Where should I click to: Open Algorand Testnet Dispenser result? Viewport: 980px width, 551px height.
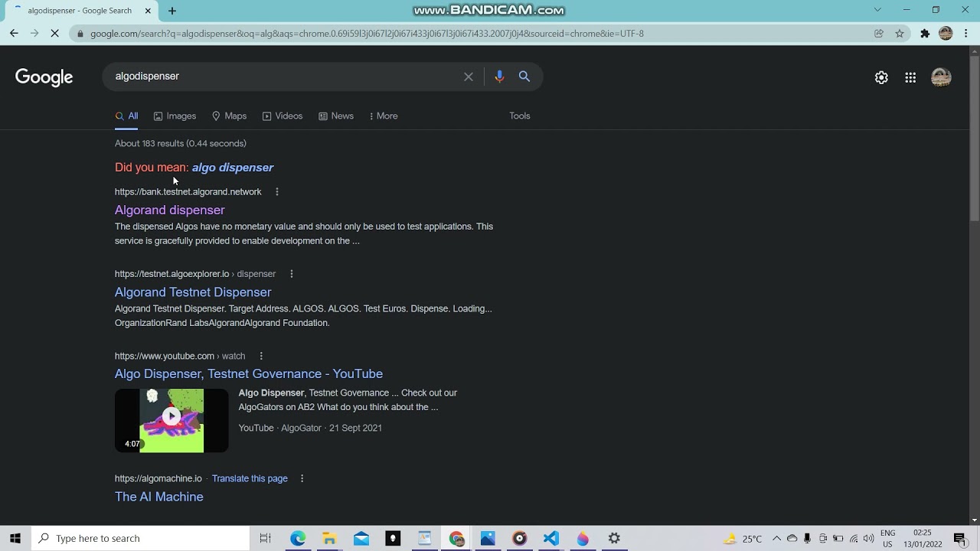pyautogui.click(x=193, y=292)
